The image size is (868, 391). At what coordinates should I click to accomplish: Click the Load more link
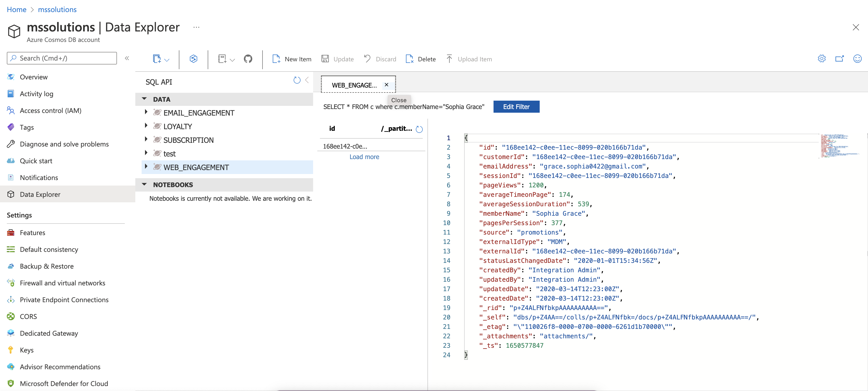coord(364,157)
